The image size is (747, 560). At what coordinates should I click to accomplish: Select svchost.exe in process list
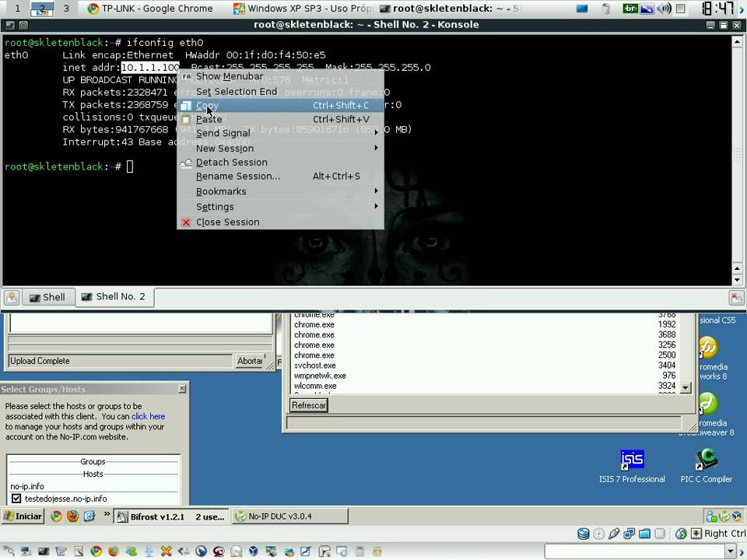coord(485,366)
